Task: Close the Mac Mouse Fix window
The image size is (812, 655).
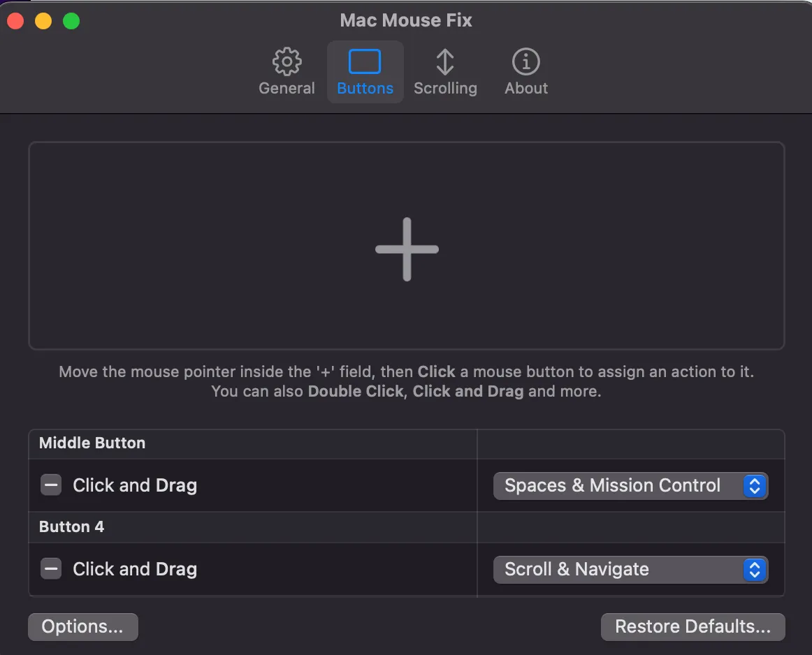Action: click(x=15, y=21)
